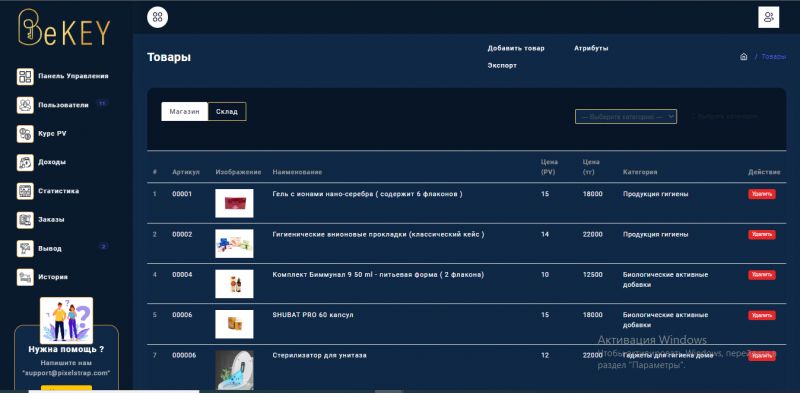
Task: Click the Пользователи sidebar icon
Action: click(25, 105)
